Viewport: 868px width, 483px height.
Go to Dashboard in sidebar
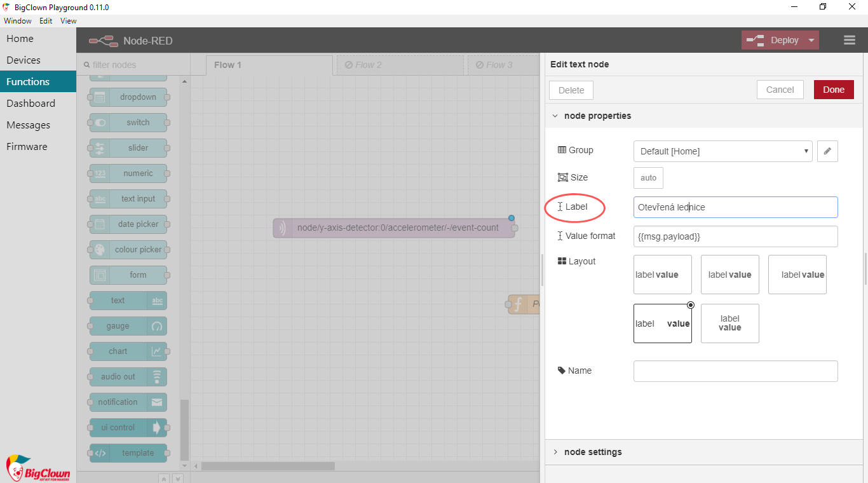(x=38, y=104)
